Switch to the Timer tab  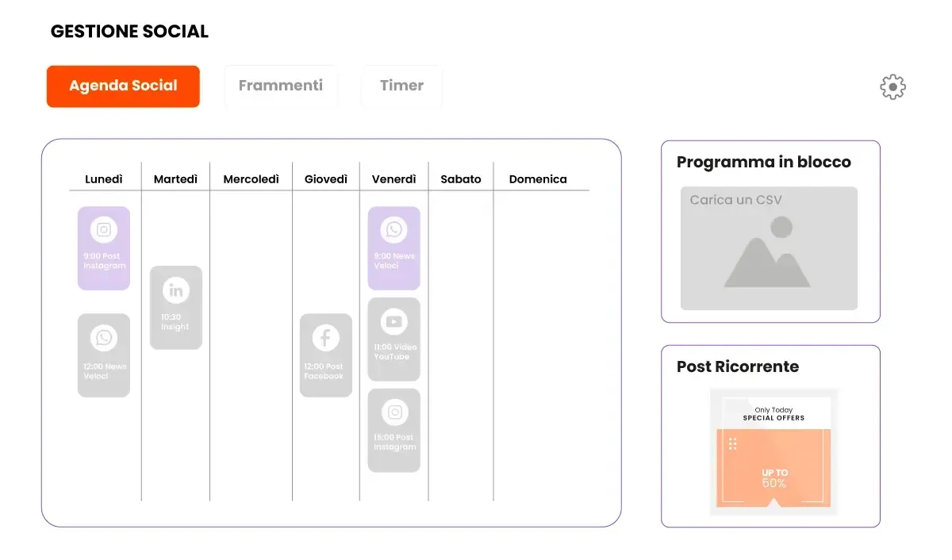point(401,86)
